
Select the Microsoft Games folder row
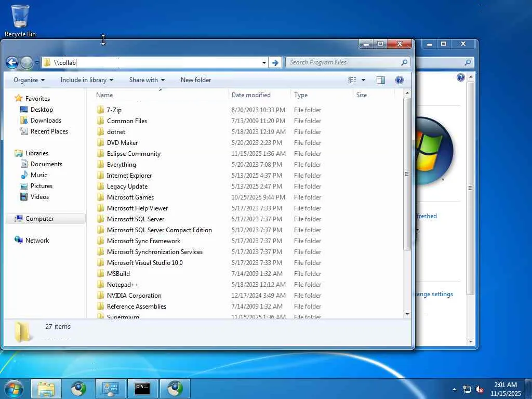244,197
